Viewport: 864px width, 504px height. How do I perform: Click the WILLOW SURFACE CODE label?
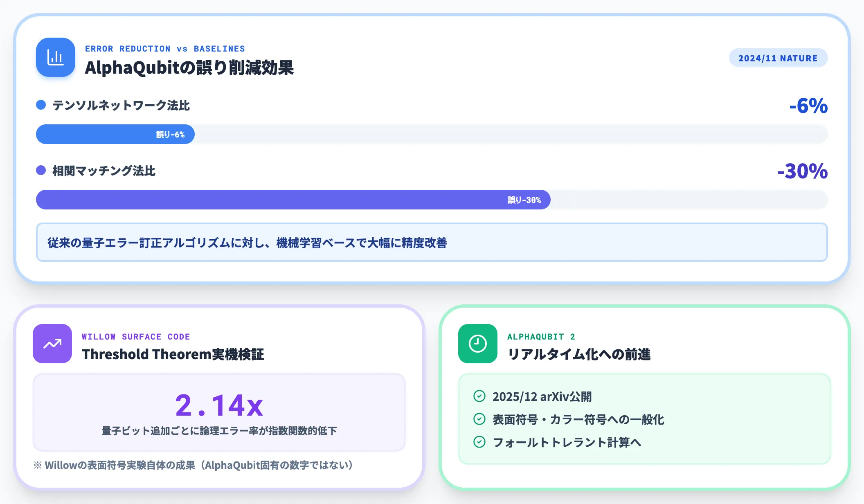coord(136,337)
